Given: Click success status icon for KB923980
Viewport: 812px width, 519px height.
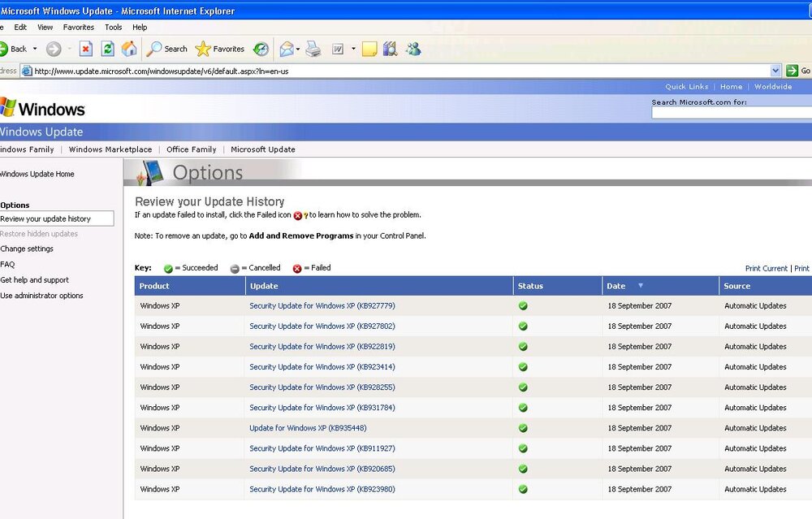Looking at the screenshot, I should tap(523, 490).
